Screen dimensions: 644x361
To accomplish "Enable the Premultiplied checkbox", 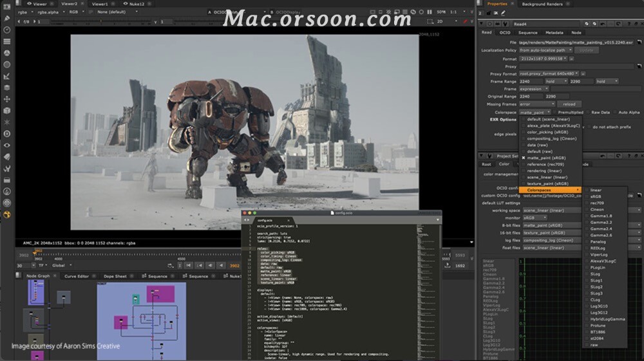I will [x=554, y=112].
